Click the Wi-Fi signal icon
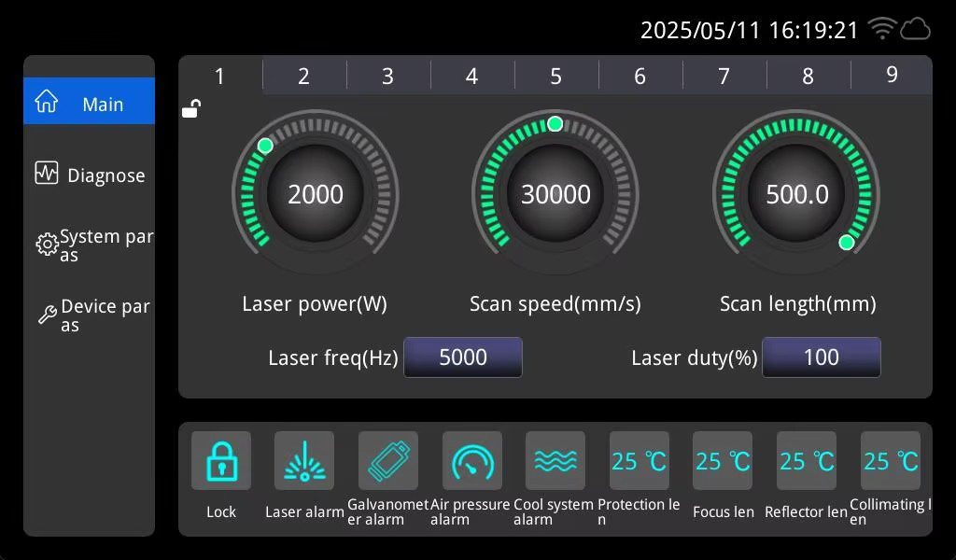The width and height of the screenshot is (956, 560). pos(881,29)
